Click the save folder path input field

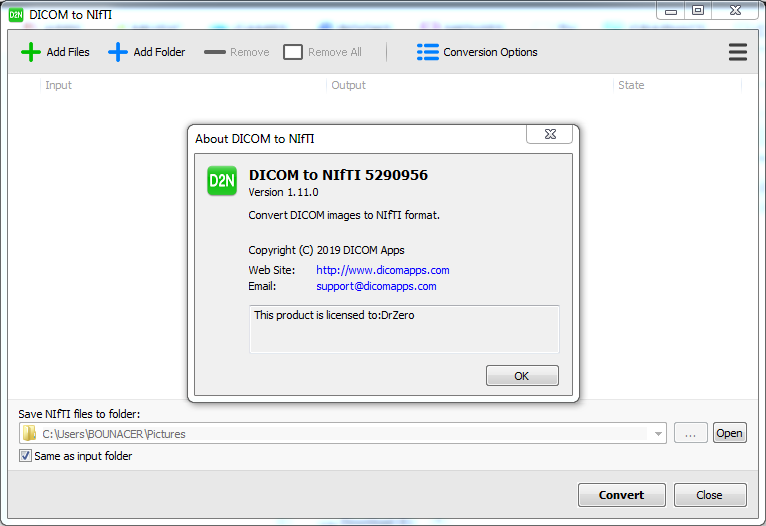tap(343, 434)
